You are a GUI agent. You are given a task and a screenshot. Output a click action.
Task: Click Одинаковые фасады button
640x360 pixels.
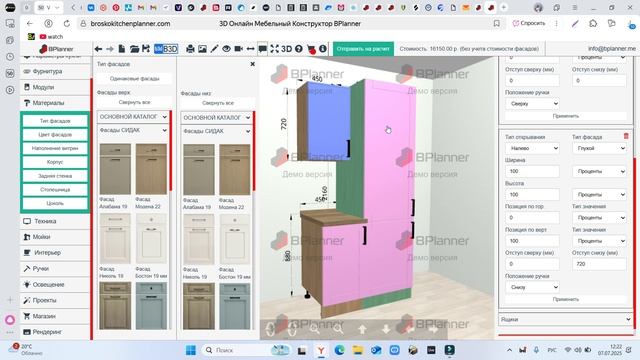pos(134,78)
